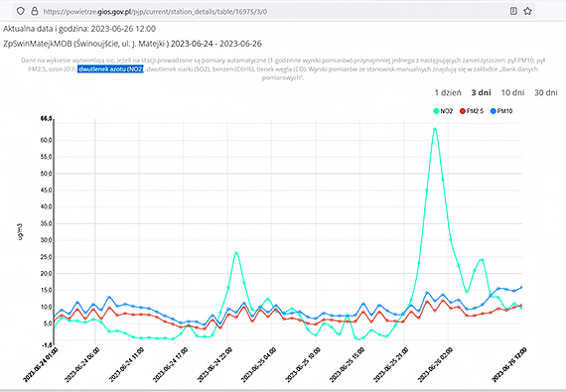The image size is (566, 392).
Task: Click the green NO2 legend dot
Action: [x=436, y=111]
